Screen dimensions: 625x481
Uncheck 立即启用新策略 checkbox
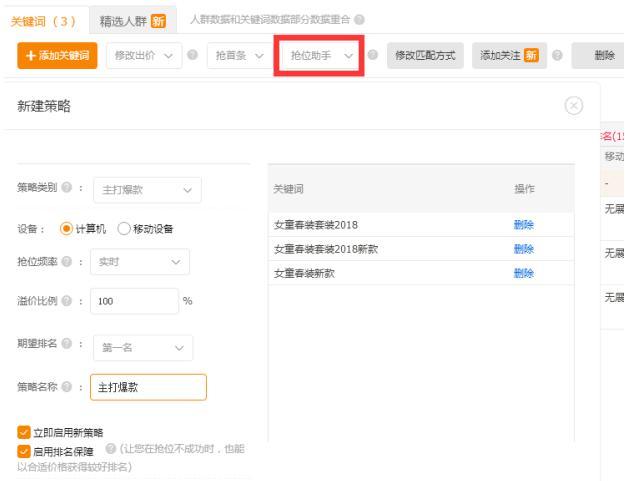(x=25, y=432)
